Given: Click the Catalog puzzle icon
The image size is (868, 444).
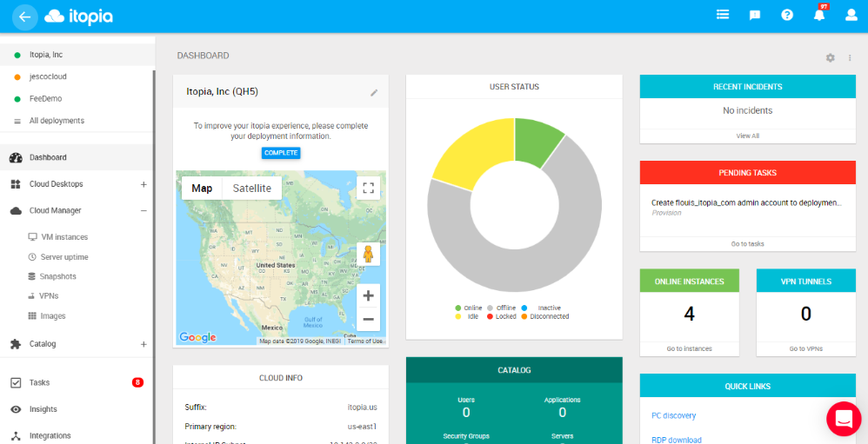Looking at the screenshot, I should pos(16,344).
